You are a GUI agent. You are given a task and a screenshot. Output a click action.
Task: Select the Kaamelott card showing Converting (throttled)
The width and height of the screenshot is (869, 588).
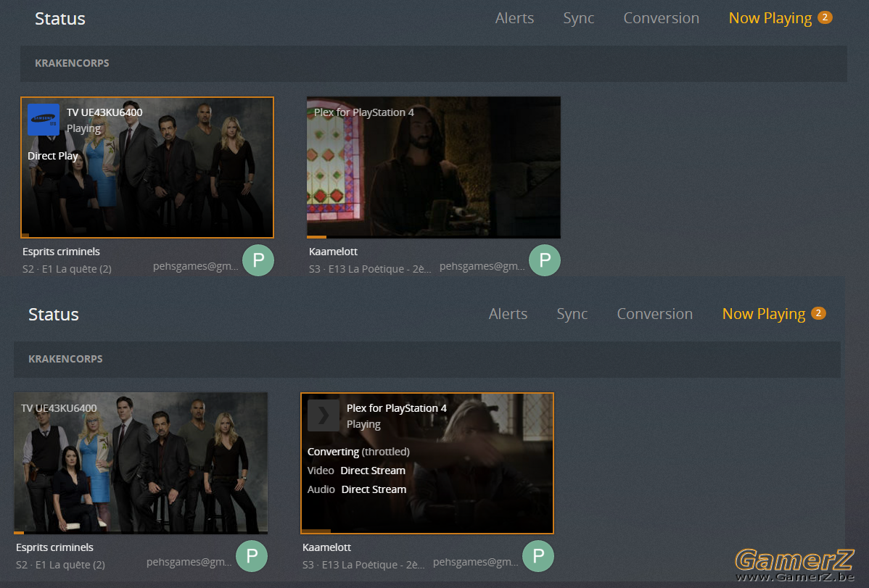tap(427, 463)
